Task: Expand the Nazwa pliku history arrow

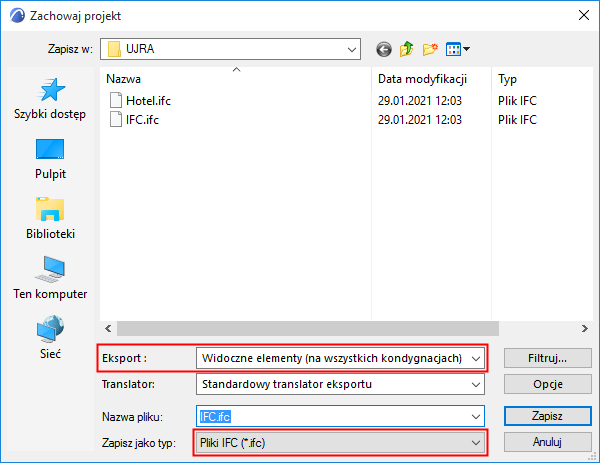Action: (x=476, y=416)
